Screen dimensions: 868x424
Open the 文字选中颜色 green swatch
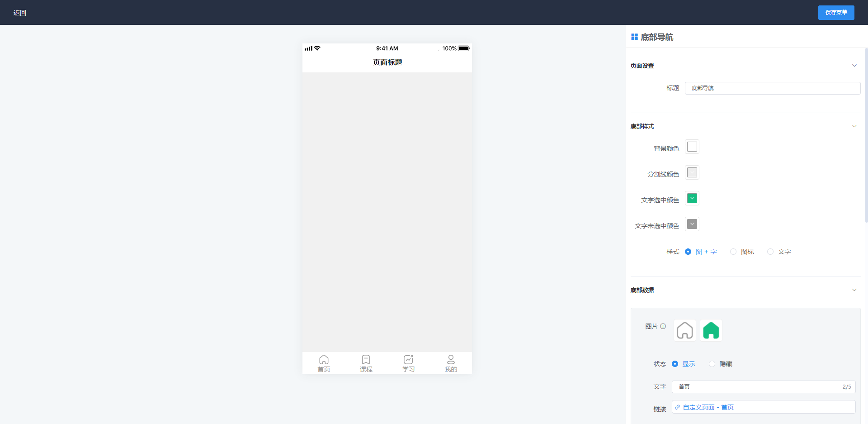692,198
